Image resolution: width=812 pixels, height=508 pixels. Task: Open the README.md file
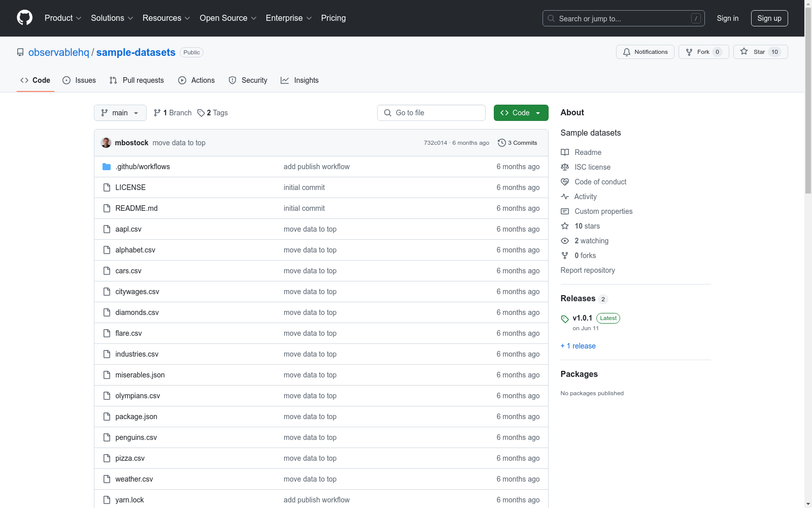[137, 208]
